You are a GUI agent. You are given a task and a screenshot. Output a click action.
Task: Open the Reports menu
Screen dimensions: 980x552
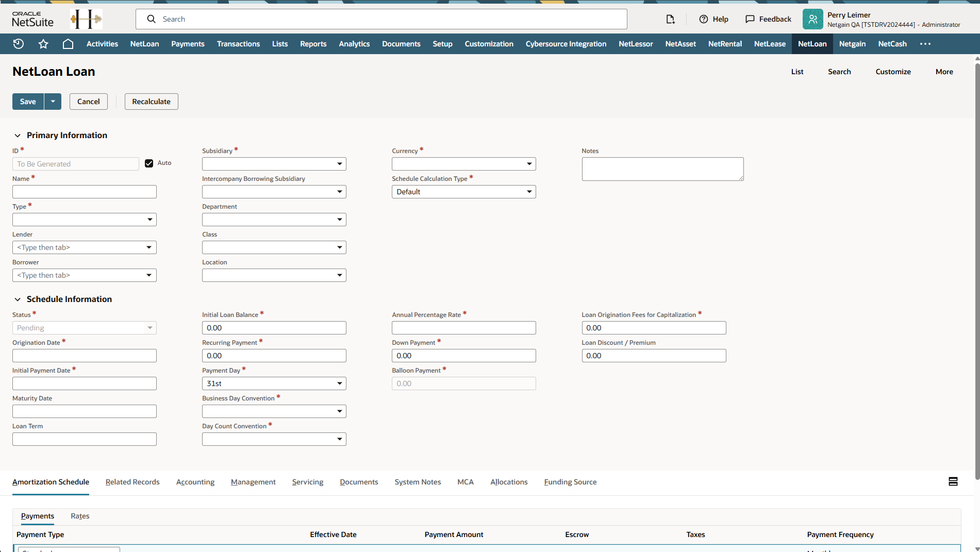point(313,44)
